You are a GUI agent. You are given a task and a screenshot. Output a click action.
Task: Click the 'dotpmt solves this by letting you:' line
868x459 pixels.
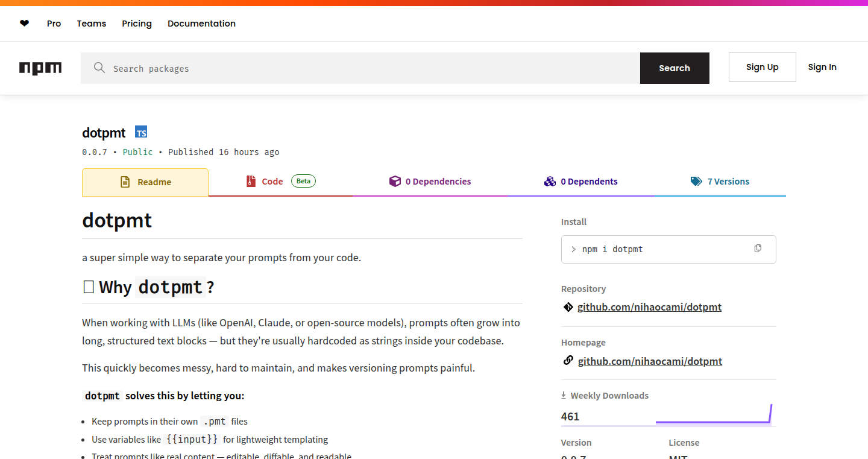click(x=163, y=396)
